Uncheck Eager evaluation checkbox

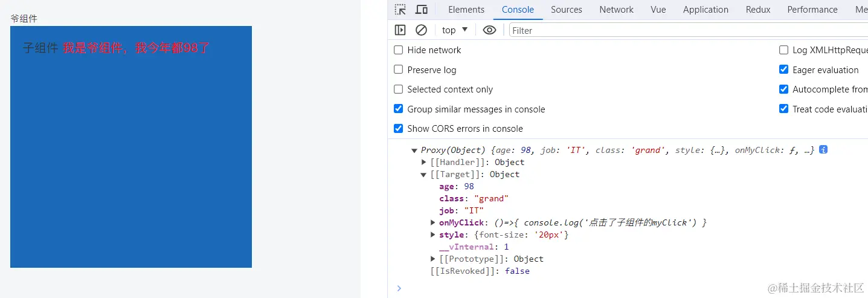pyautogui.click(x=783, y=70)
